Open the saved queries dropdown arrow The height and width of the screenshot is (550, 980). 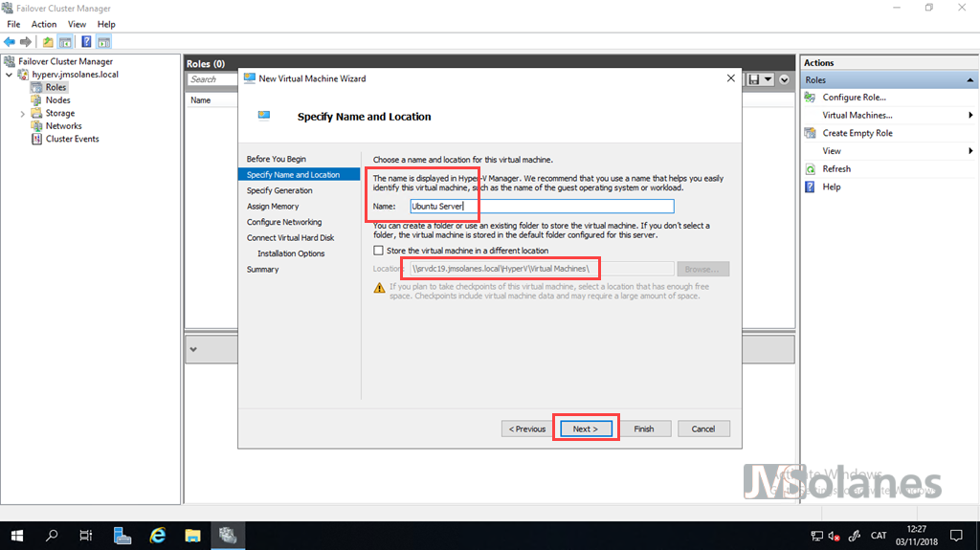(x=768, y=79)
